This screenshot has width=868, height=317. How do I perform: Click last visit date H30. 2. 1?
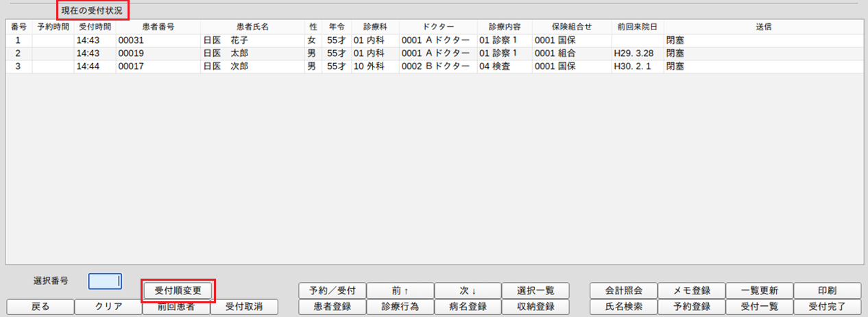point(632,66)
